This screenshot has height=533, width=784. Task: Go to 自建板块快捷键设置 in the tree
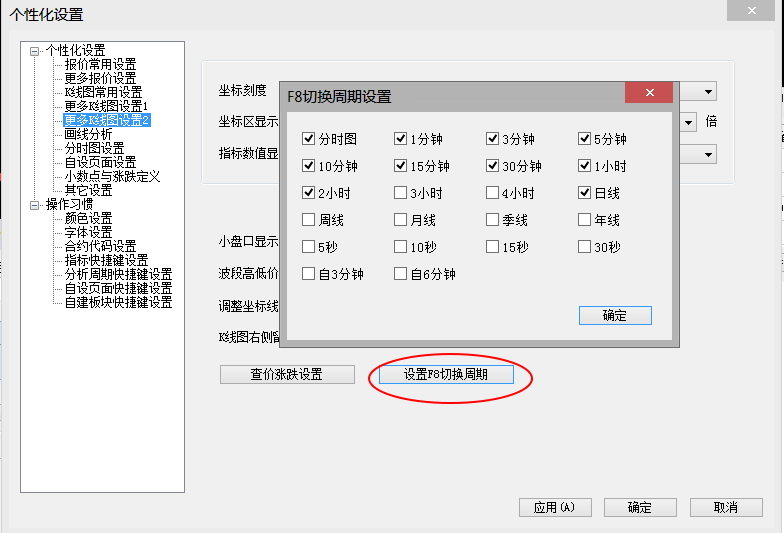pyautogui.click(x=118, y=302)
